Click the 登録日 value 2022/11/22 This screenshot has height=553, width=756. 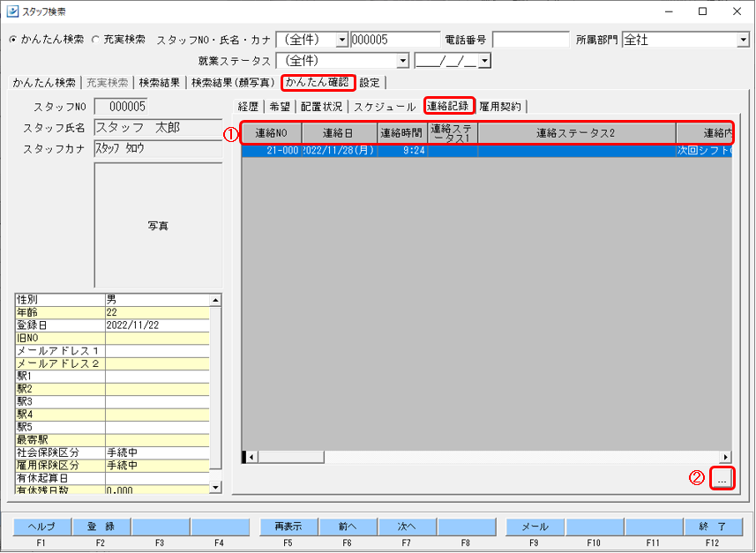(157, 325)
